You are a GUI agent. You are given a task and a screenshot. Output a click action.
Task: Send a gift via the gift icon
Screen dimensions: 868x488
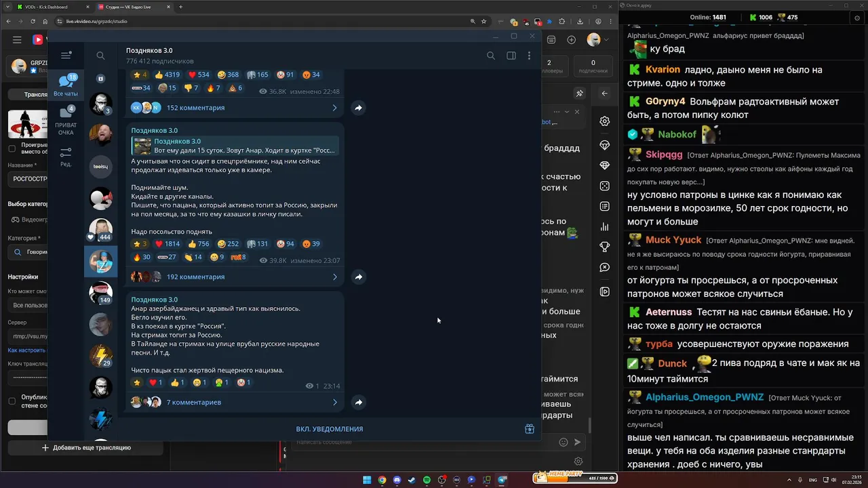click(530, 429)
